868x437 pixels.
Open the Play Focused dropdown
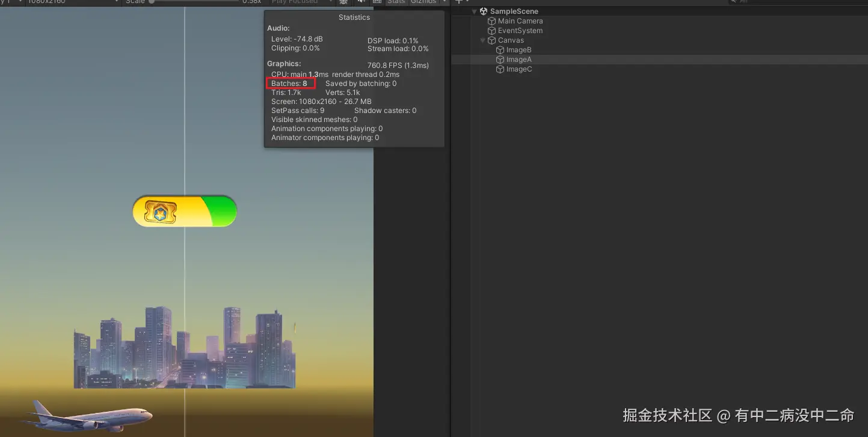[x=301, y=2]
